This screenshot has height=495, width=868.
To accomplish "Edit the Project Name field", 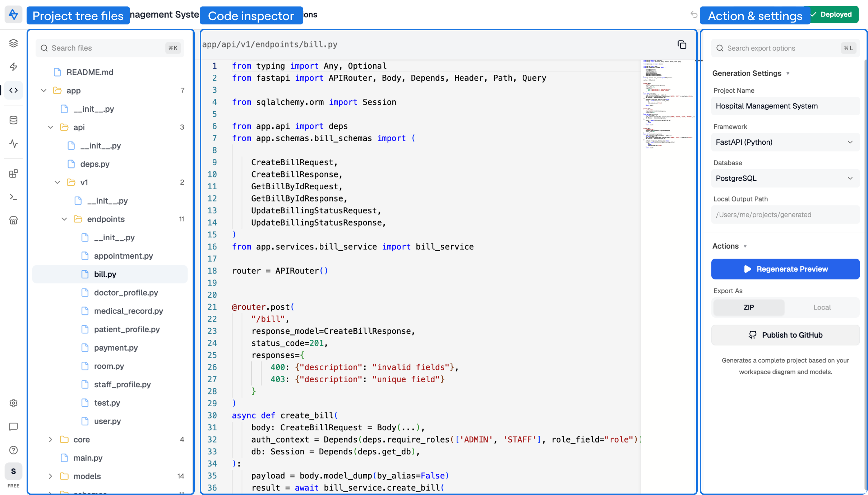I will pos(785,106).
